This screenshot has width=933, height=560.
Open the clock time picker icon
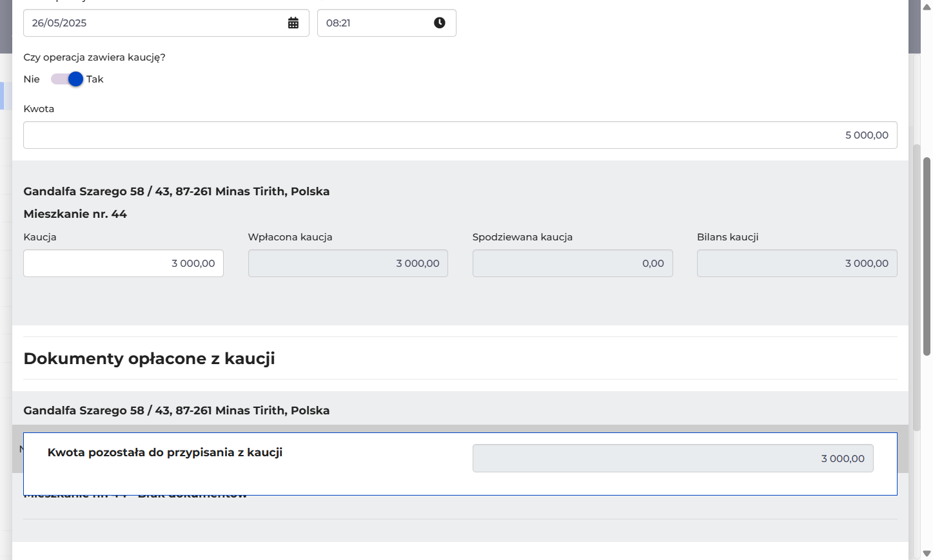tap(440, 23)
